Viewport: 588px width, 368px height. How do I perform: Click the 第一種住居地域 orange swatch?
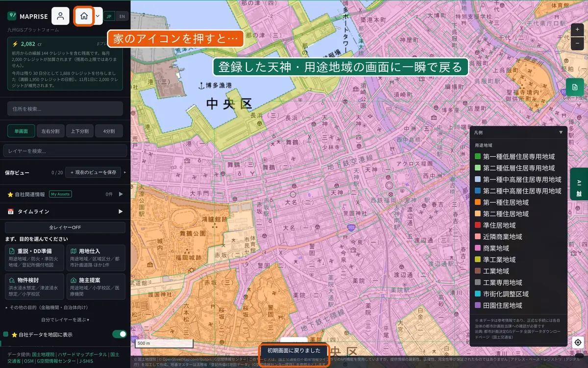(x=478, y=202)
